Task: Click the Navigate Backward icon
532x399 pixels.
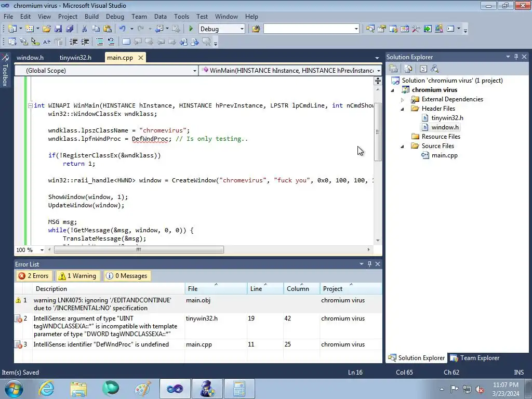Action: pos(159,29)
